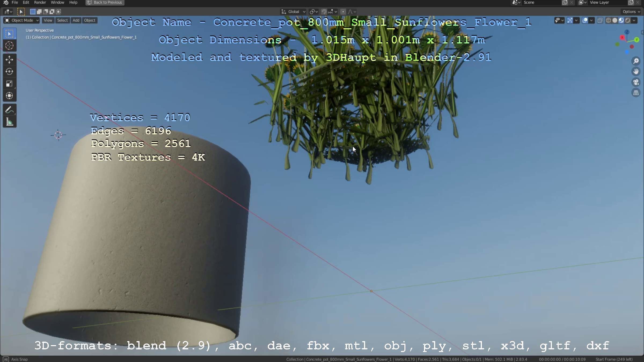Select the Scale tool
The image size is (644, 362).
coord(9,84)
